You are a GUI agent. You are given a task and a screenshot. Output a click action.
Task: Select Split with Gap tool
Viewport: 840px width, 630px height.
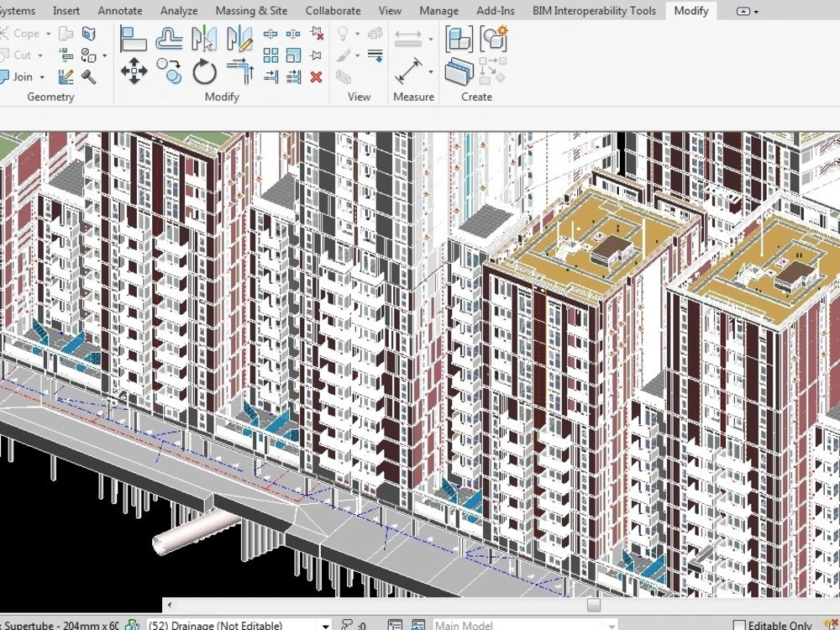[x=293, y=34]
